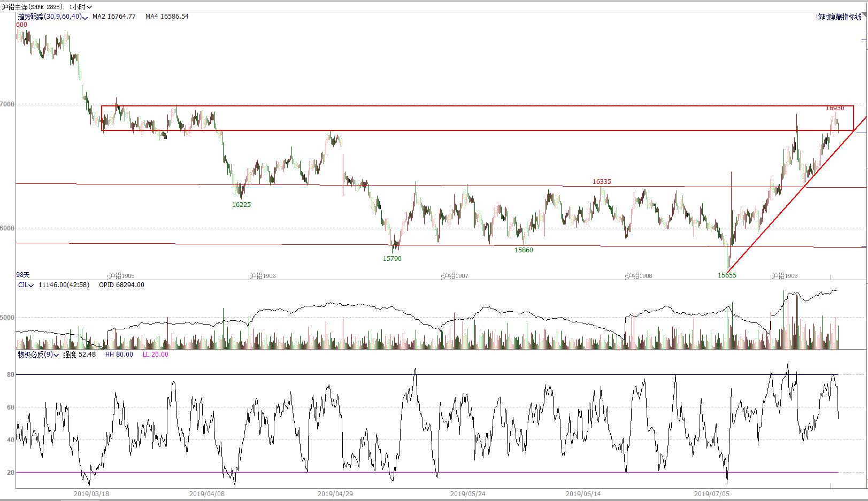
Task: Click the HH 80.00 overbought label
Action: (x=119, y=354)
